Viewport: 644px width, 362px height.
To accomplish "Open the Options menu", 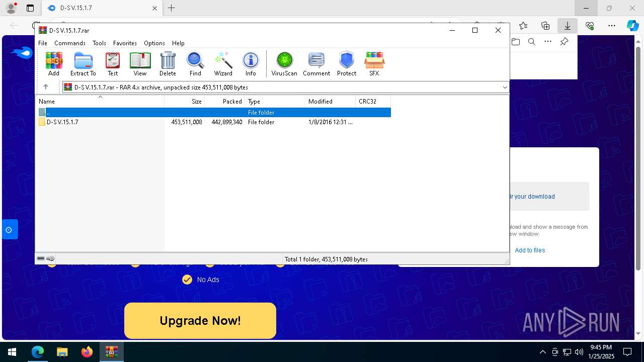I will click(154, 43).
